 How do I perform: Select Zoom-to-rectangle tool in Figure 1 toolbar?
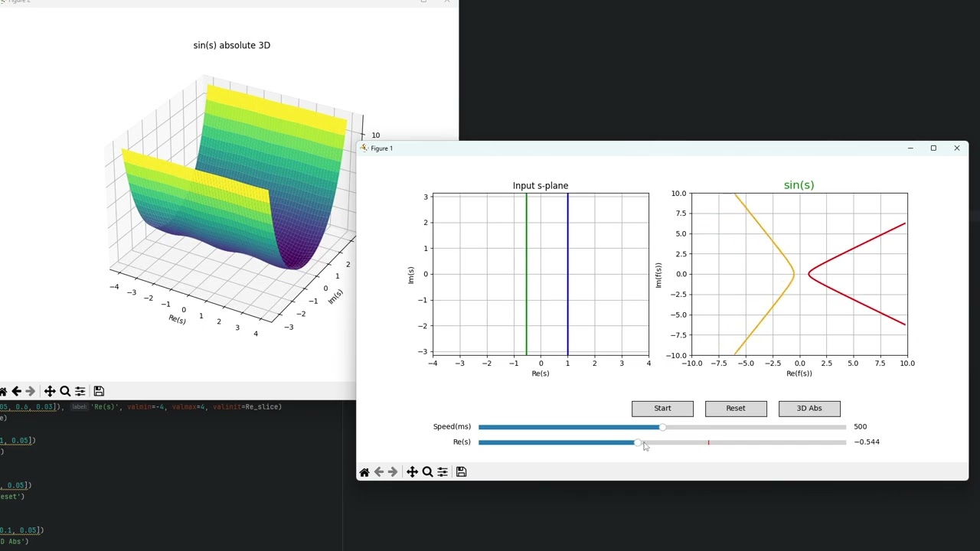(x=427, y=472)
